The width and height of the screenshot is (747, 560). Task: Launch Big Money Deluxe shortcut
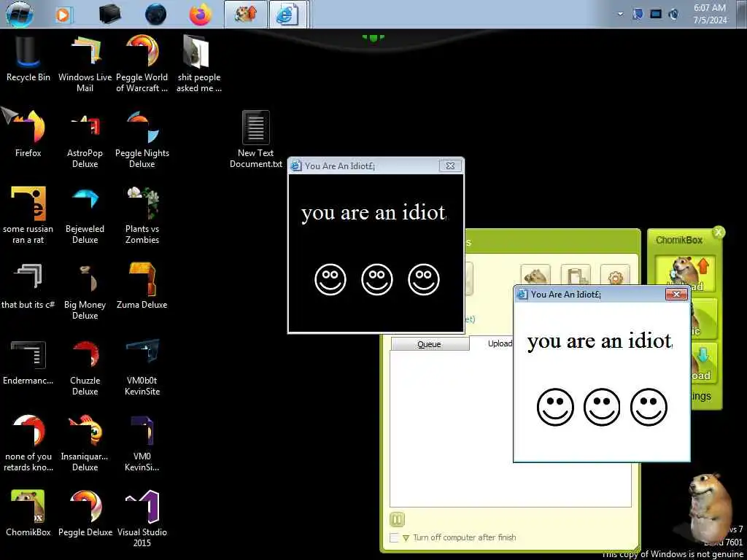click(x=85, y=292)
